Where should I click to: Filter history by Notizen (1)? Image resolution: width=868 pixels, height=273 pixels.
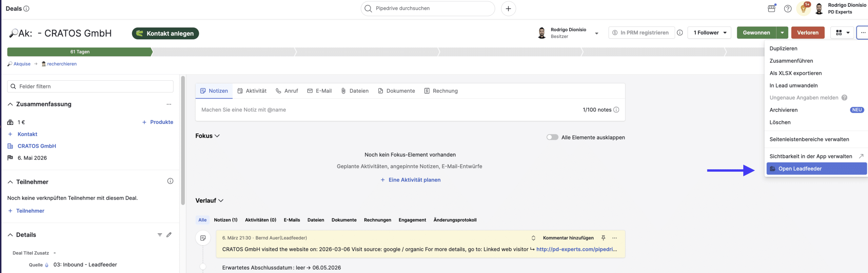click(225, 220)
